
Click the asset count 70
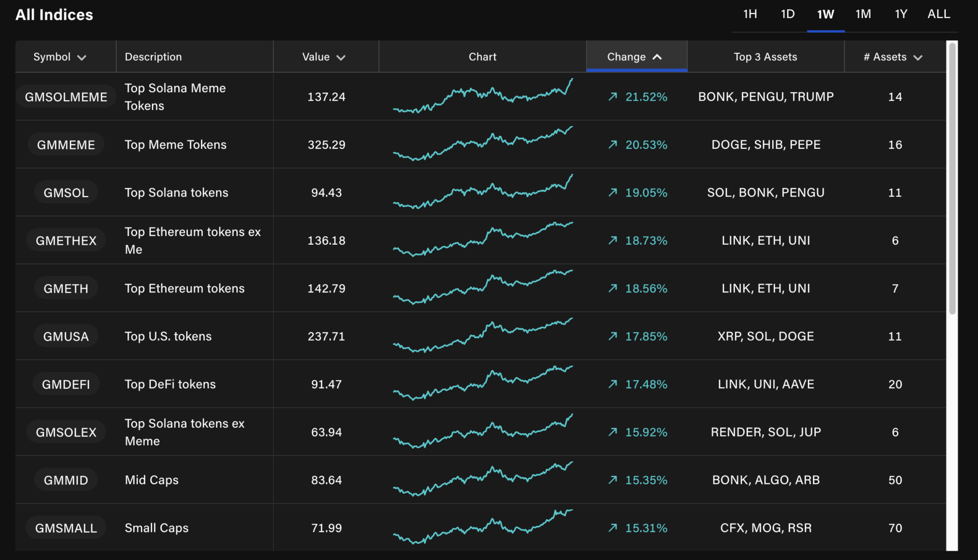point(895,528)
